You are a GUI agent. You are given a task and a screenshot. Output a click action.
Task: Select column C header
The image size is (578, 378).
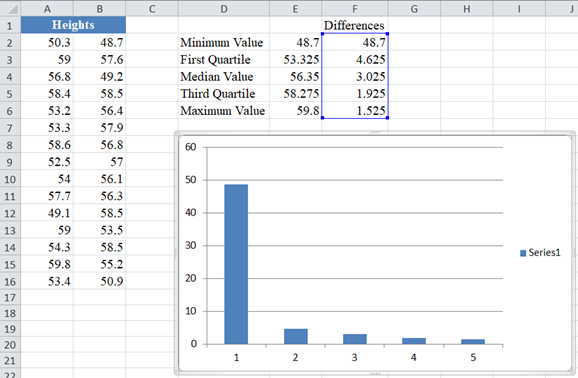tap(152, 8)
